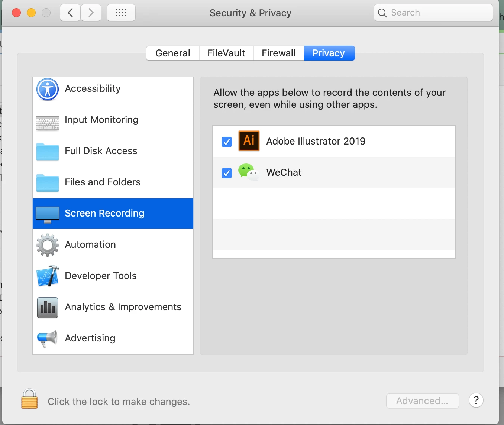The height and width of the screenshot is (425, 504).
Task: Switch to the General tab
Action: [x=173, y=53]
